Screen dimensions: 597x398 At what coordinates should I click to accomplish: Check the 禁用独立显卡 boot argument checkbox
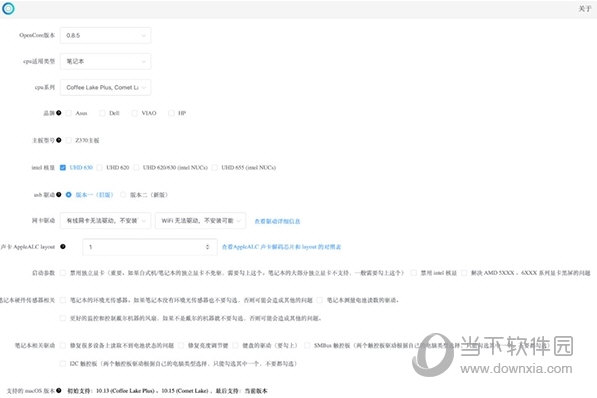(x=63, y=273)
